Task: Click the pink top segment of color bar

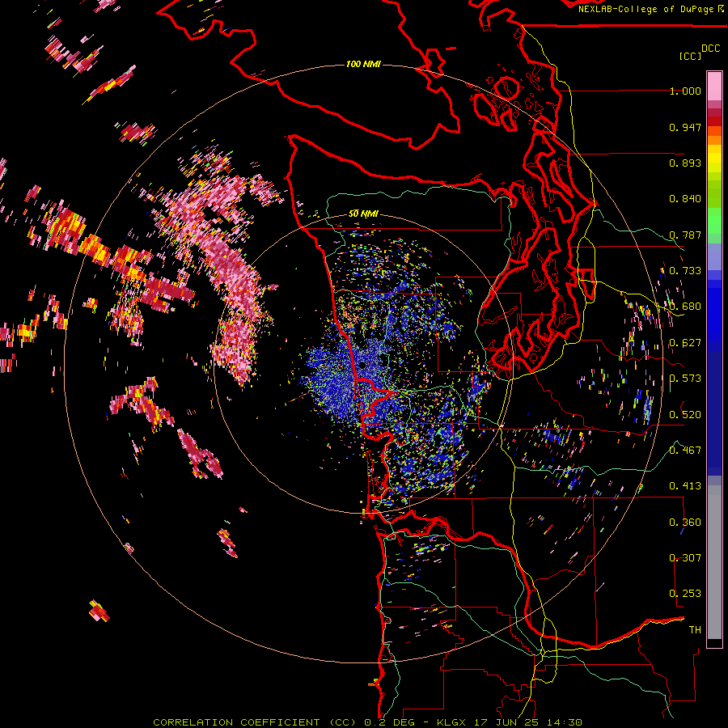Action: 714,87
